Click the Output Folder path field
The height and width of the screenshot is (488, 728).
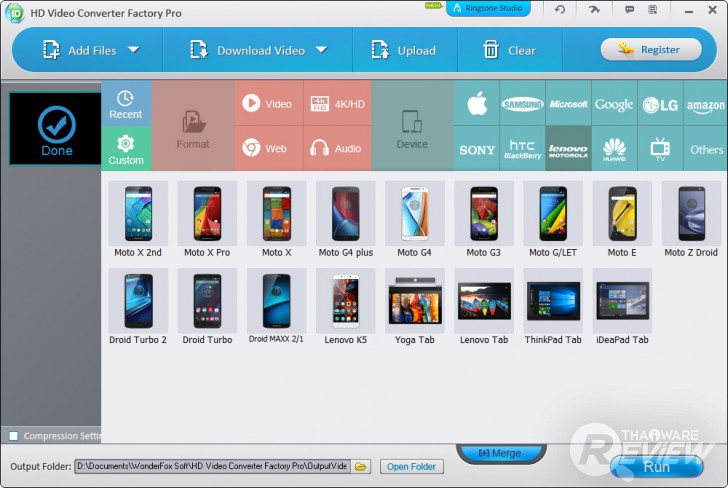tap(212, 466)
